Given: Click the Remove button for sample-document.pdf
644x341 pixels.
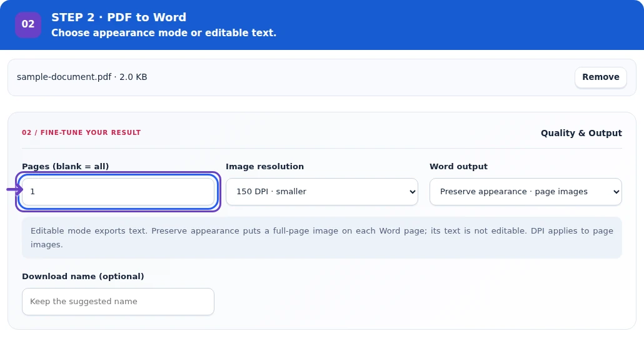Looking at the screenshot, I should (600, 77).
